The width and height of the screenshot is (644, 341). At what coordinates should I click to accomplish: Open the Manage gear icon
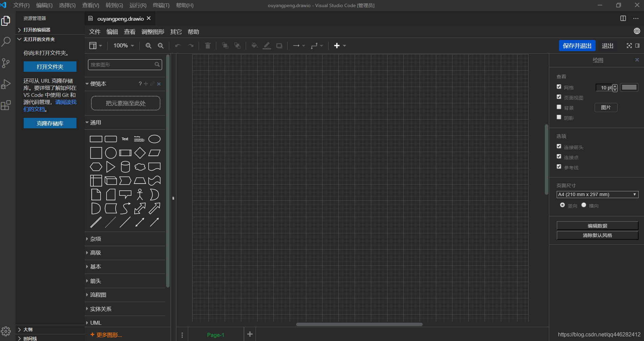6,331
